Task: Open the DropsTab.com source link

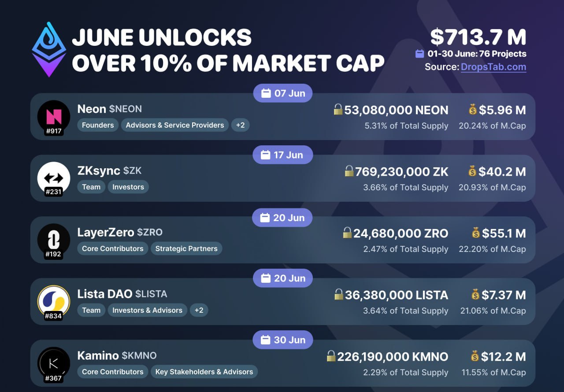Action: click(x=493, y=67)
